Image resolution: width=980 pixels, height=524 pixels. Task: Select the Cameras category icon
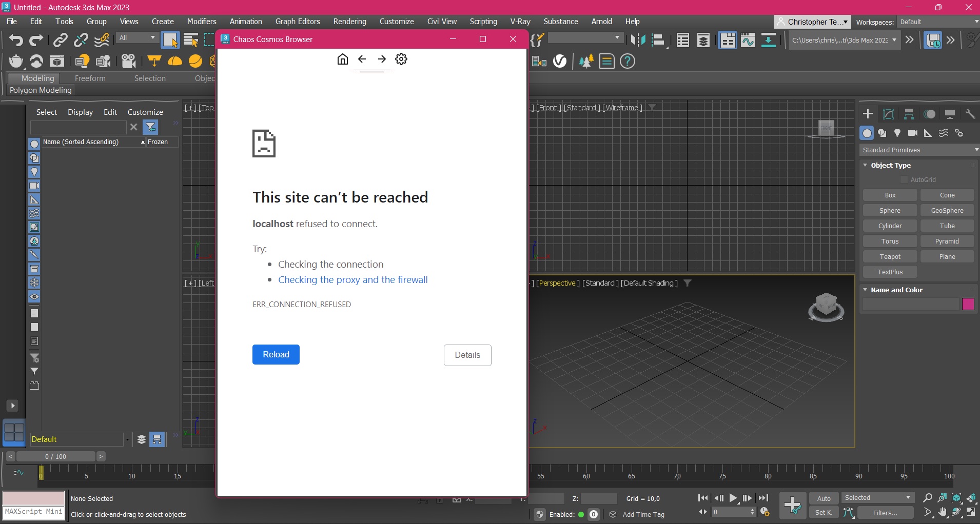tap(913, 133)
